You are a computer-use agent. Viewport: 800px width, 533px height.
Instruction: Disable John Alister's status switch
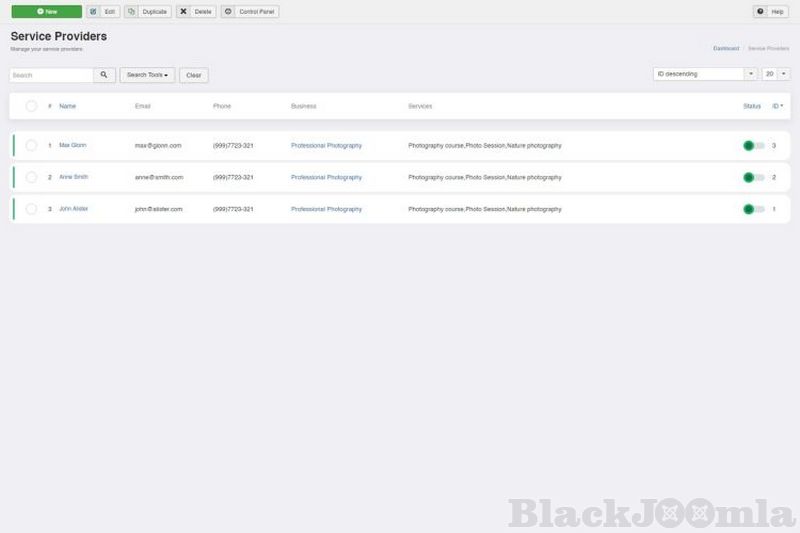tap(753, 210)
